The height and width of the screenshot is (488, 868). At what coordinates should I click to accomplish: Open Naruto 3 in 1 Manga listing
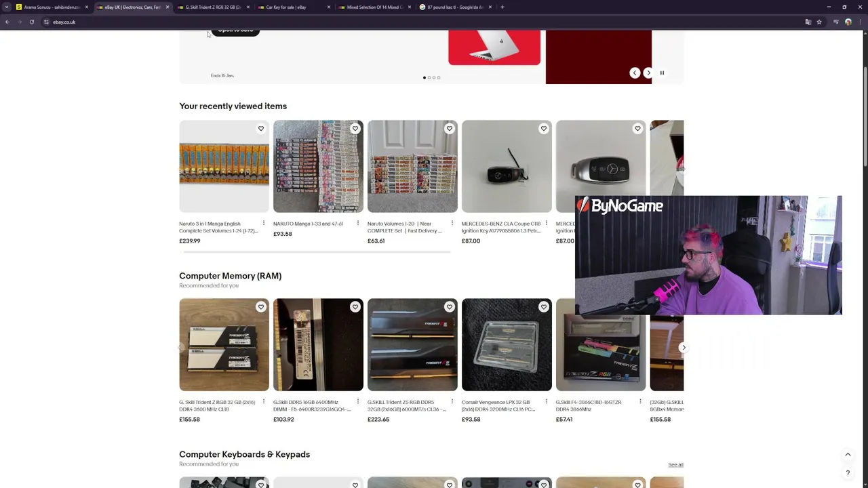218,227
